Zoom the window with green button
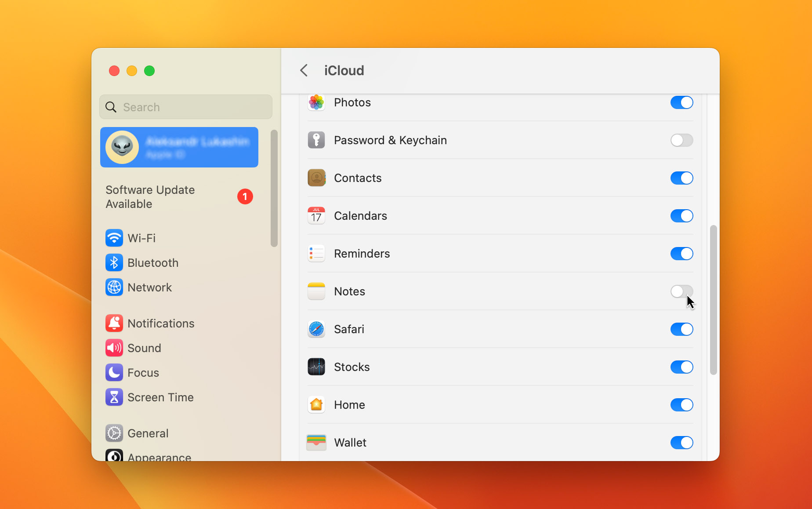 click(149, 71)
